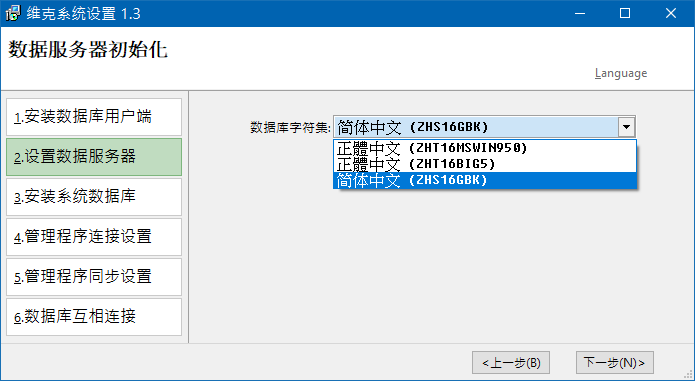Open step 4.管理程序连接设置

point(94,237)
